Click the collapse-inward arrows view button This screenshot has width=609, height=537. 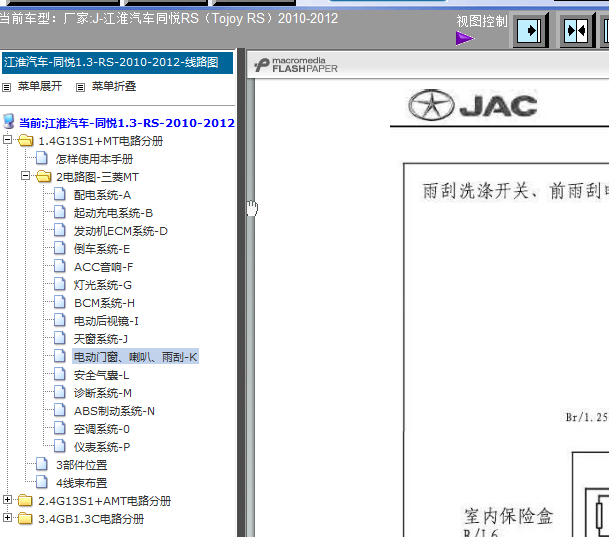click(577, 30)
